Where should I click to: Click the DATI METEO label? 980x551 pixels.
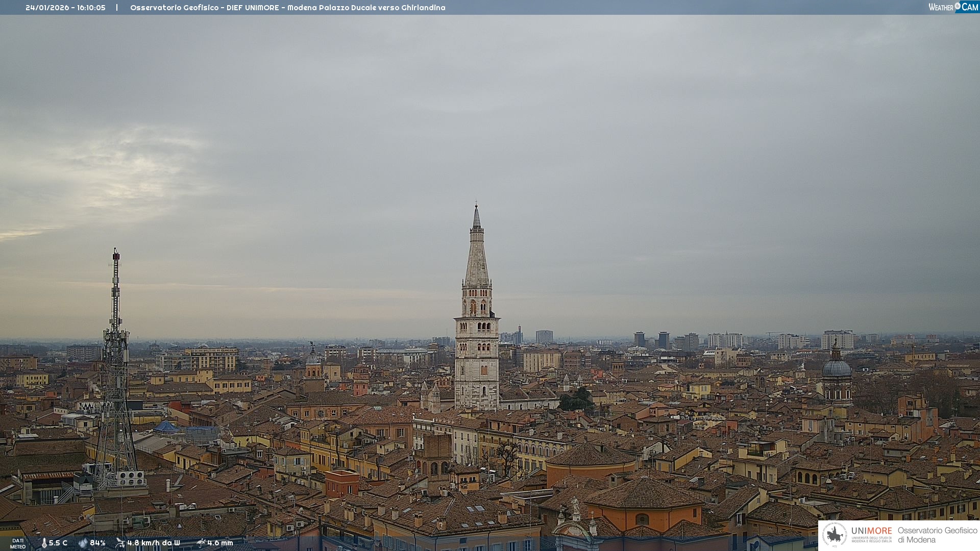tap(18, 543)
